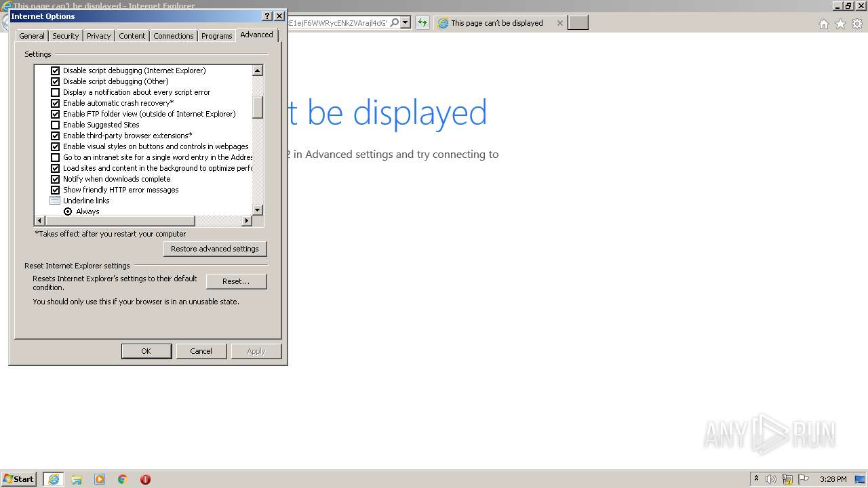Open the red Opera taskbar icon
This screenshot has width=868, height=488.
point(145,479)
